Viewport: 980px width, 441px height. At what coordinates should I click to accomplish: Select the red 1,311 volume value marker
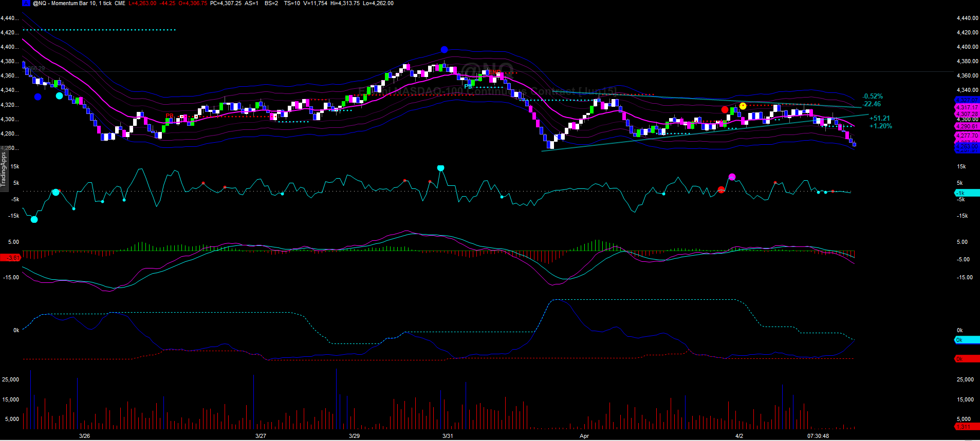point(967,427)
